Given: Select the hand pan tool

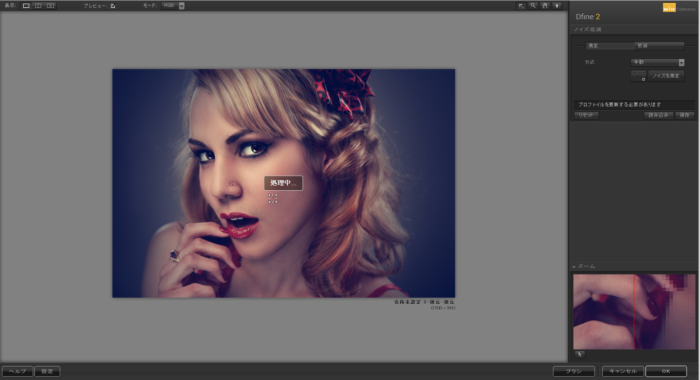Looking at the screenshot, I should tap(545, 6).
